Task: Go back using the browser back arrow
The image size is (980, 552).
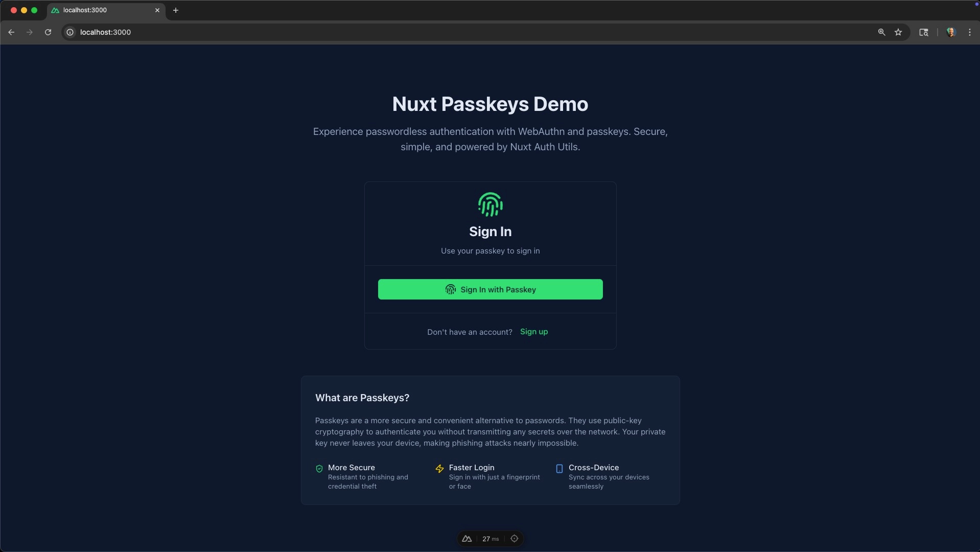Action: coord(11,32)
